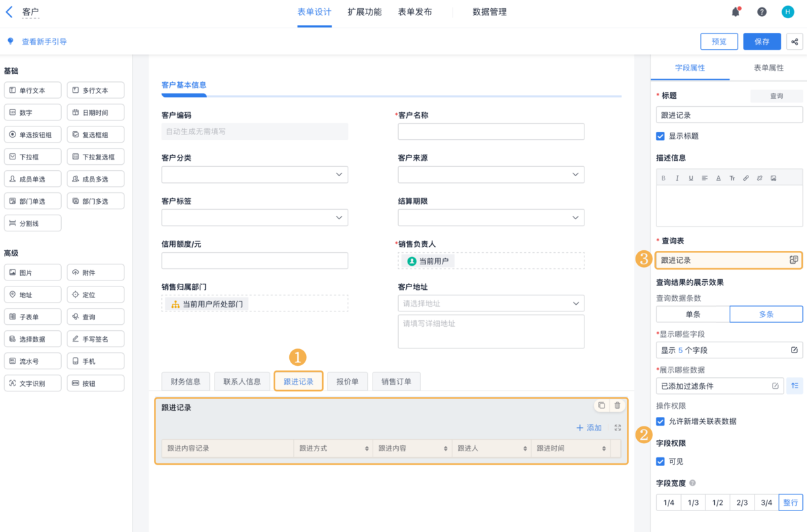Open the user avatar H menu

click(787, 11)
